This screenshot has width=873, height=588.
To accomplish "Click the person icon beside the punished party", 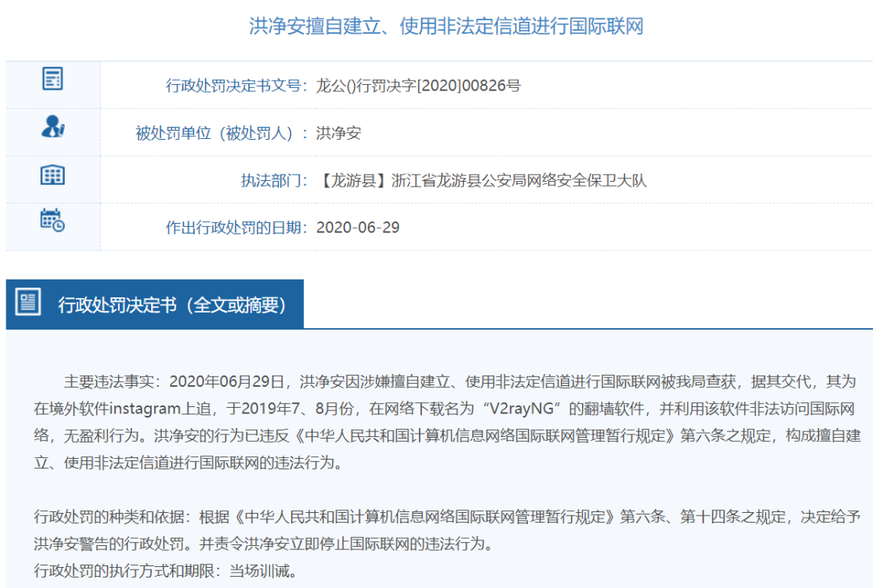I will pyautogui.click(x=53, y=127).
